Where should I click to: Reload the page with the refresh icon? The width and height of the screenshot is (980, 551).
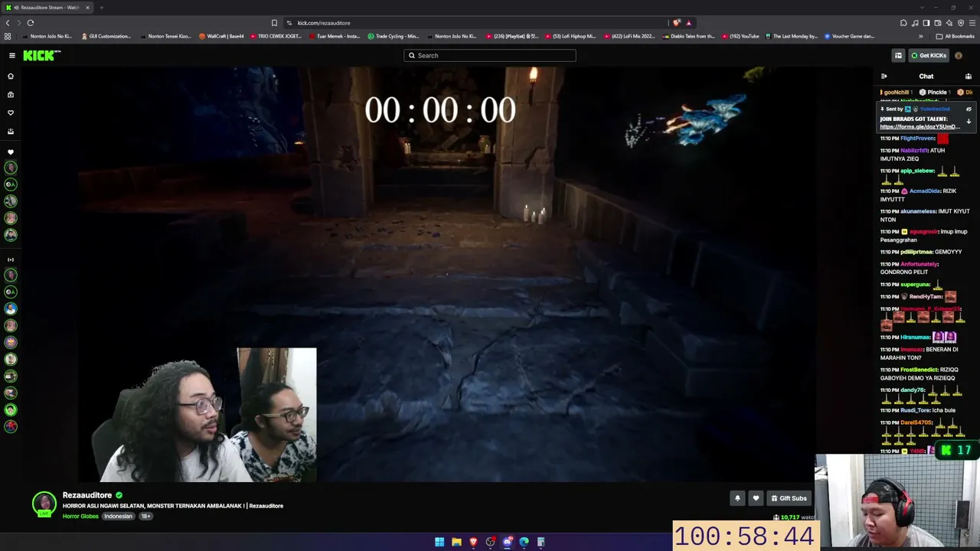tap(31, 23)
